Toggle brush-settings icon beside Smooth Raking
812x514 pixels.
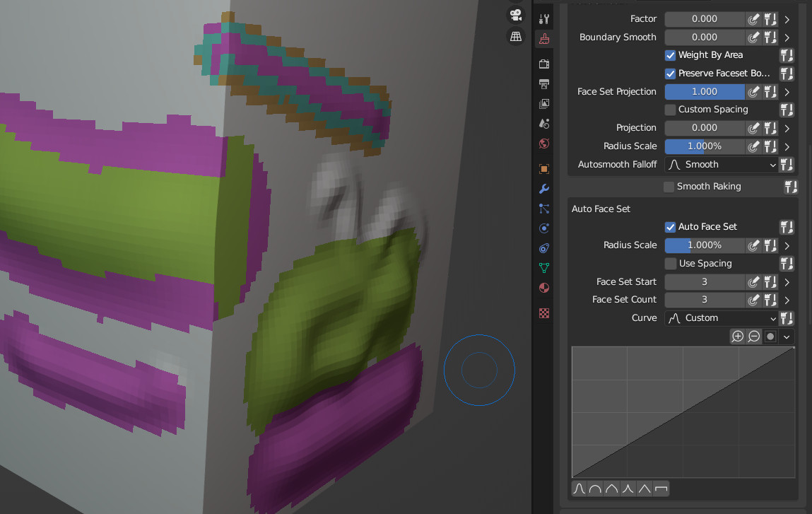pyautogui.click(x=790, y=187)
